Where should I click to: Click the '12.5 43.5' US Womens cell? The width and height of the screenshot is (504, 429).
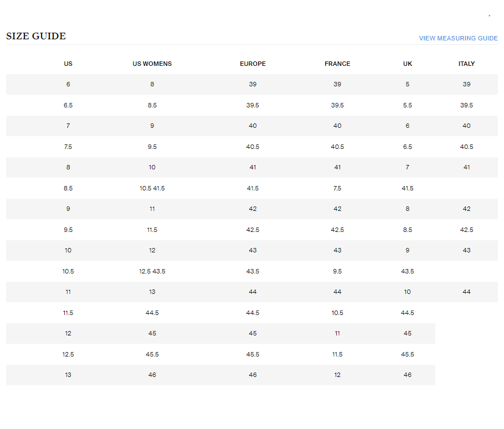(152, 271)
